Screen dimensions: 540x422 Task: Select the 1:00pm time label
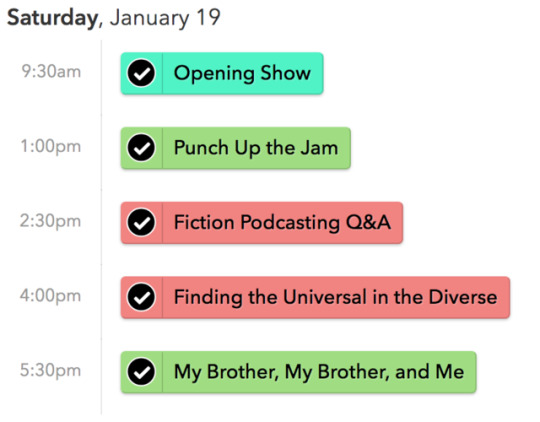point(51,146)
